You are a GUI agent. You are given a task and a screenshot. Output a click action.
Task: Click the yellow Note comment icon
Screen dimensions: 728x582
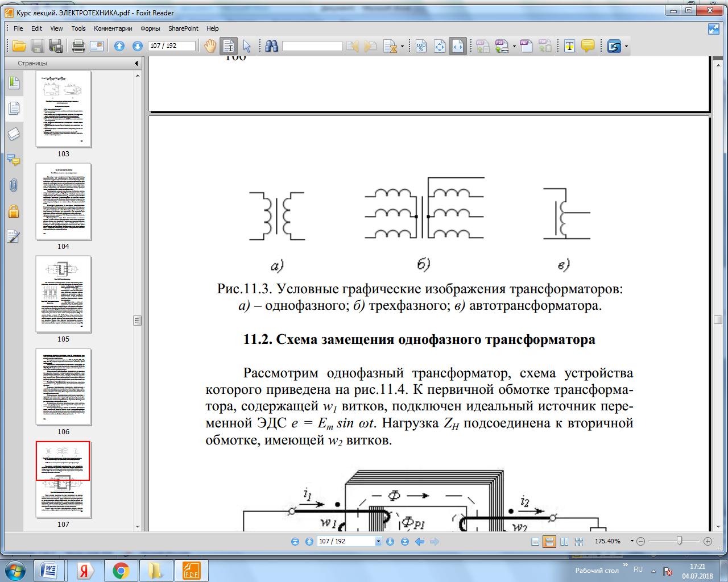click(588, 46)
